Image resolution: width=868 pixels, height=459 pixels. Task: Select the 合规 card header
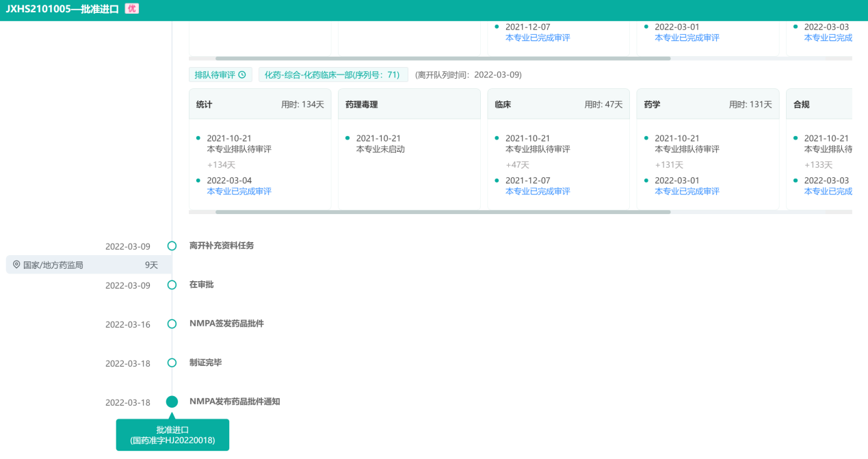(819, 105)
